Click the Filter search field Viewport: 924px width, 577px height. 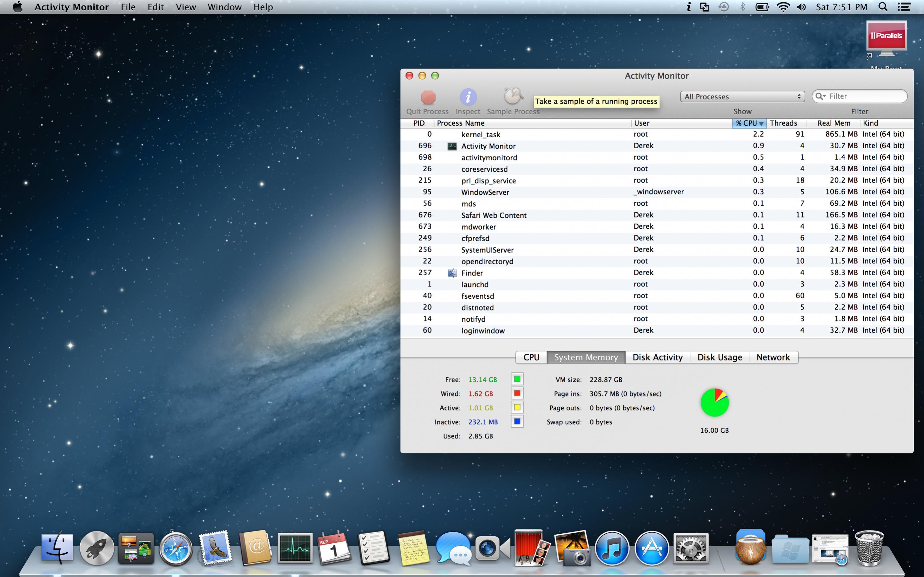859,96
